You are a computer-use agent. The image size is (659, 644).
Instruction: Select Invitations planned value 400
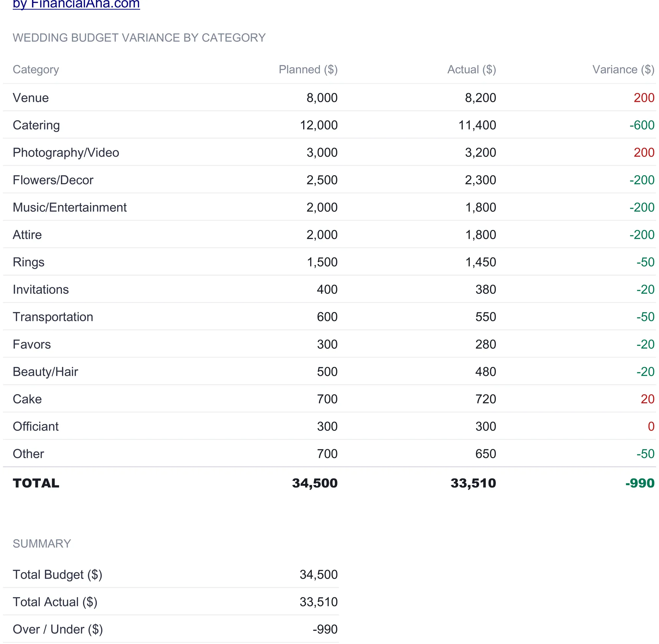[327, 290]
